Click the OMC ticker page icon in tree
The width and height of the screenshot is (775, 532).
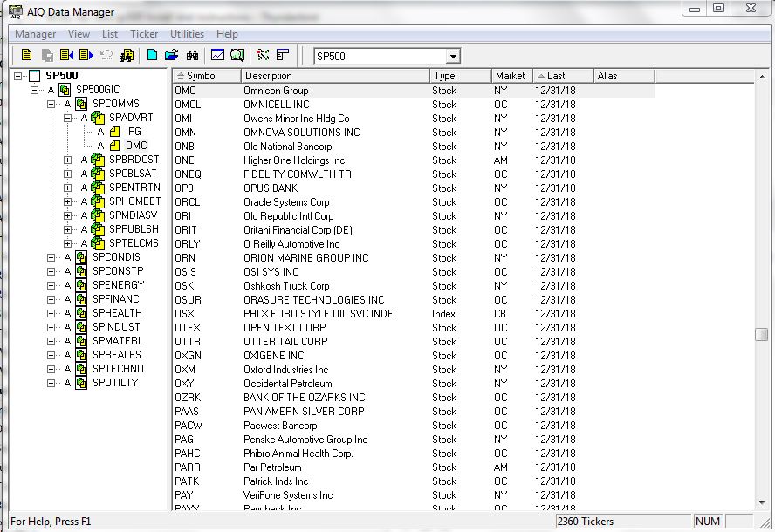click(114, 146)
